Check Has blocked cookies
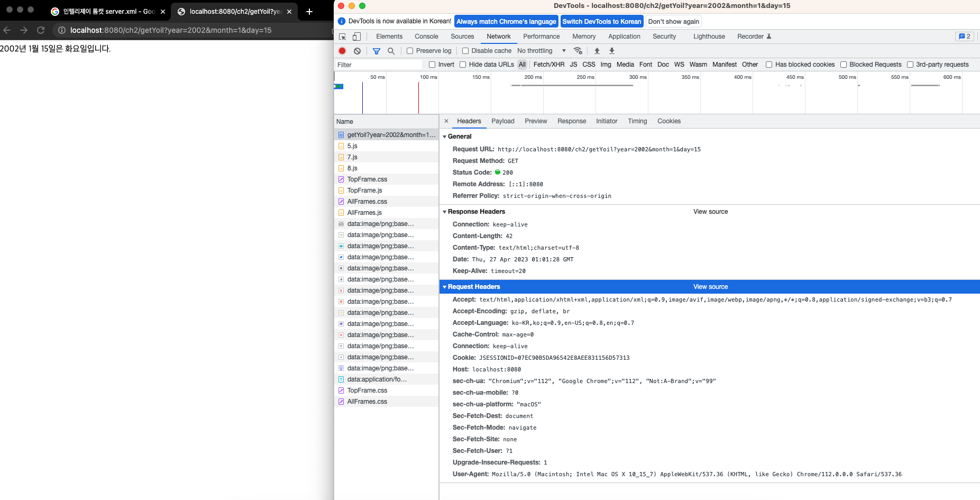Image resolution: width=980 pixels, height=500 pixels. coord(769,65)
